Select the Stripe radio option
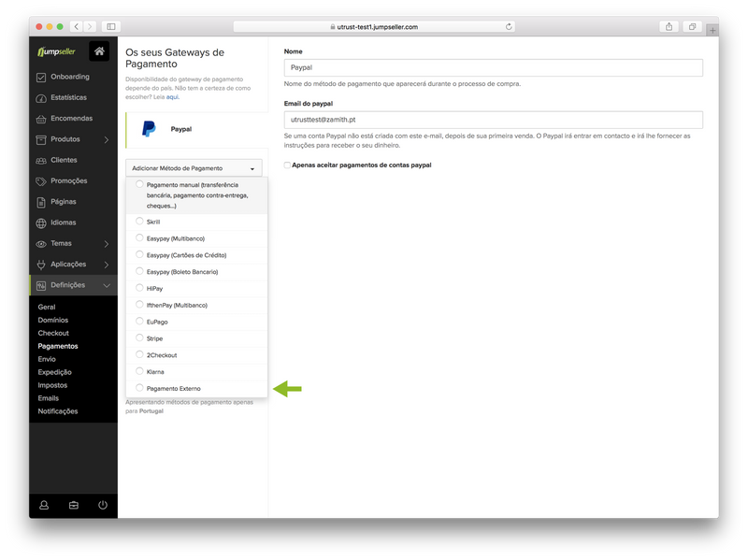The image size is (748, 560). (139, 337)
